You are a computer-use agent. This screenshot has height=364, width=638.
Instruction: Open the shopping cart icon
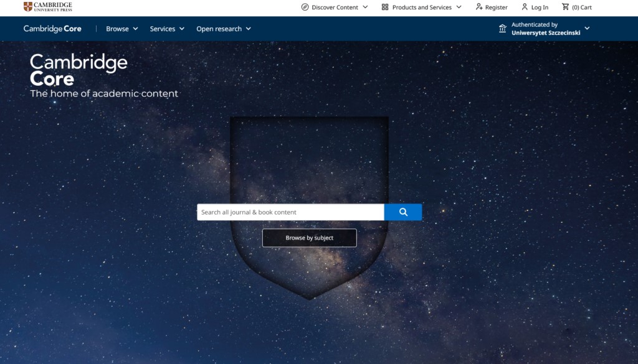(565, 7)
